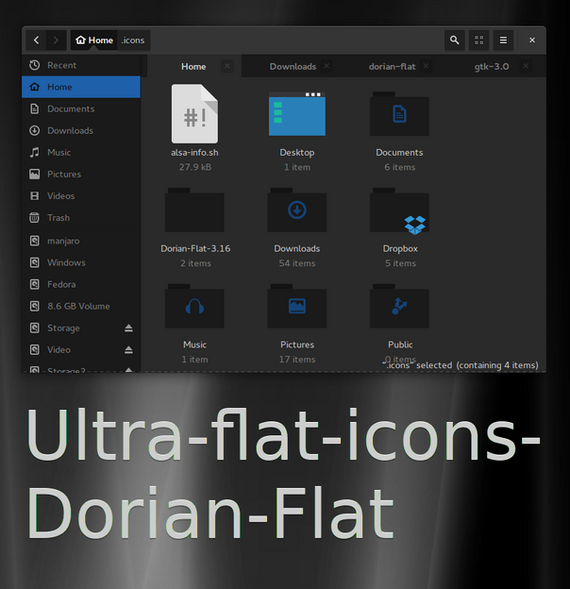Open the hamburger menu in the toolbar
The image size is (570, 589).
[503, 40]
